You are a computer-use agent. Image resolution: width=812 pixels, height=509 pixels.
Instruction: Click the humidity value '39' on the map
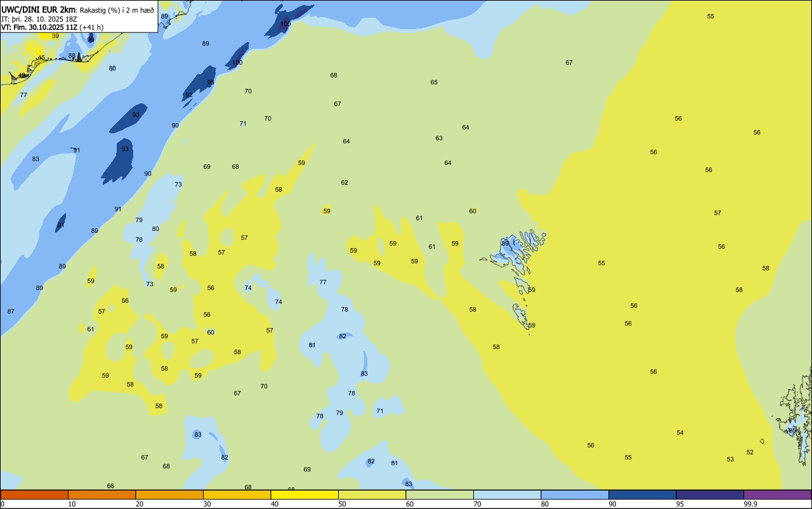[55, 36]
